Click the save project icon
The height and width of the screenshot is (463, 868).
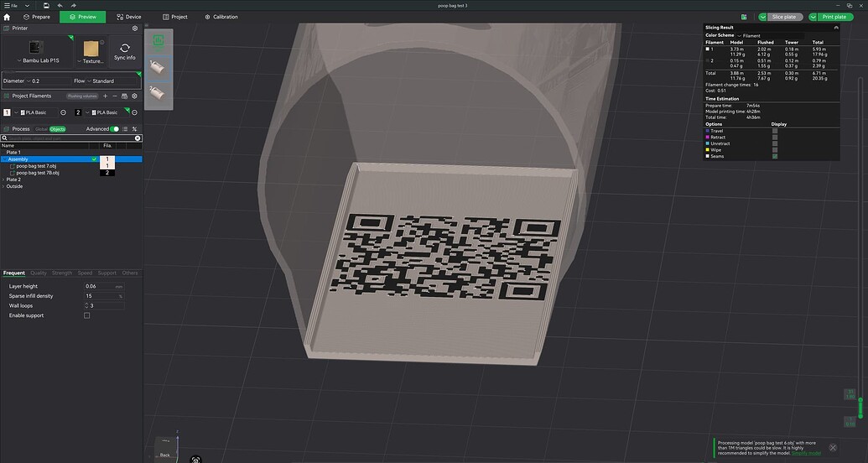pos(46,6)
